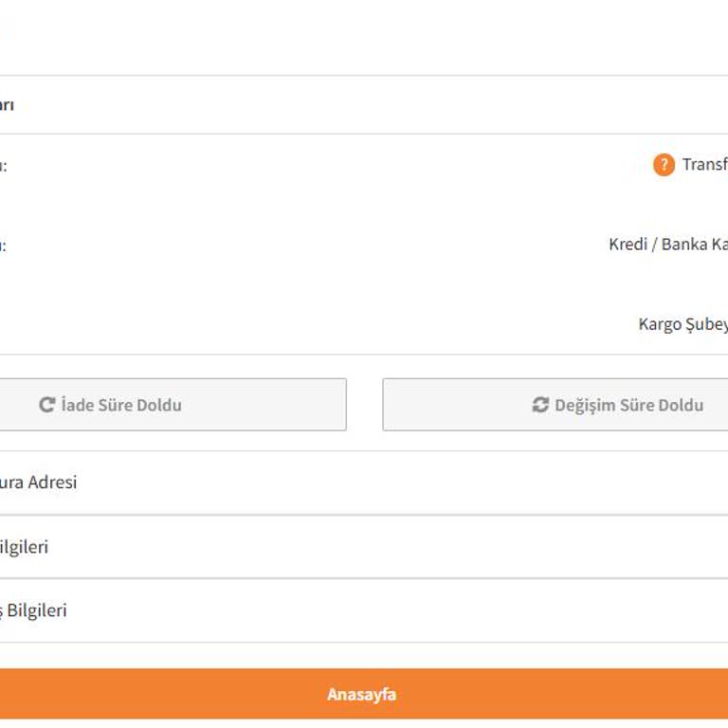Expand the section ending in "ura Adresi"

(38, 482)
